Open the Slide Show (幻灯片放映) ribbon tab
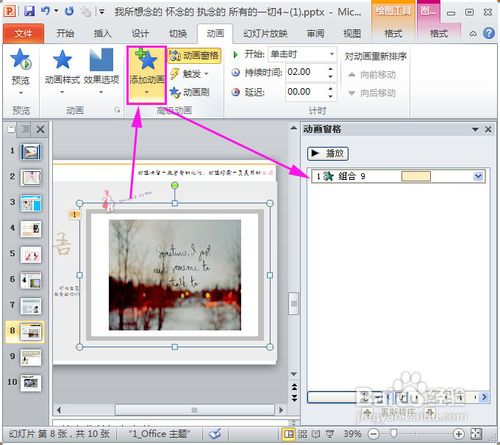The width and height of the screenshot is (500, 445). (265, 33)
